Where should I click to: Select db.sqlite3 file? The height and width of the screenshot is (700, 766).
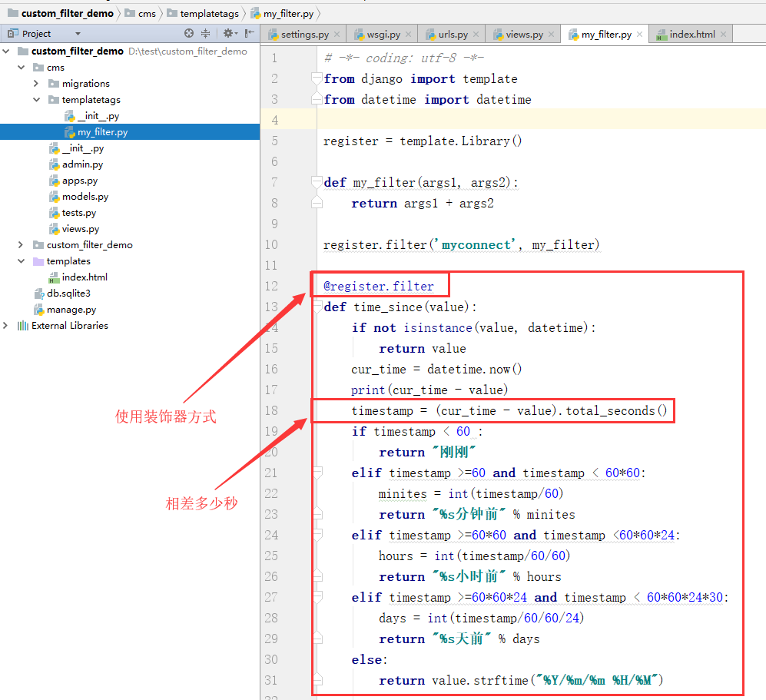click(68, 293)
